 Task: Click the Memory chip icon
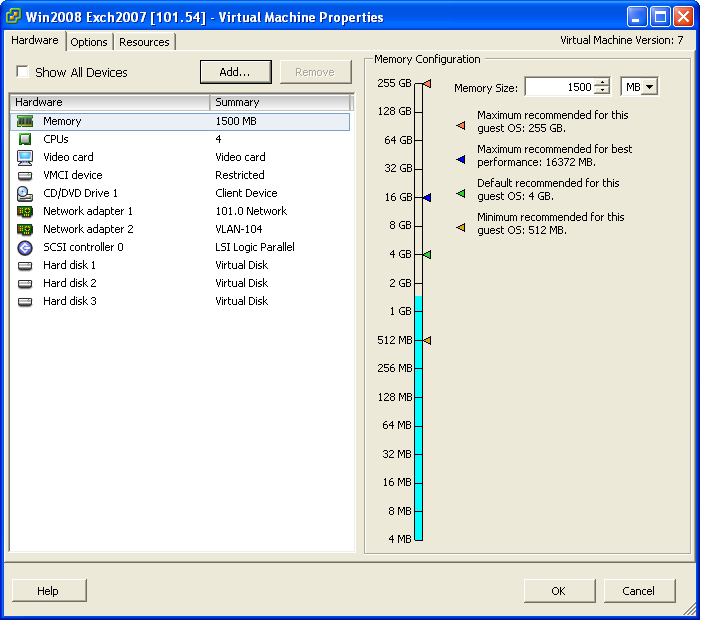pos(25,121)
